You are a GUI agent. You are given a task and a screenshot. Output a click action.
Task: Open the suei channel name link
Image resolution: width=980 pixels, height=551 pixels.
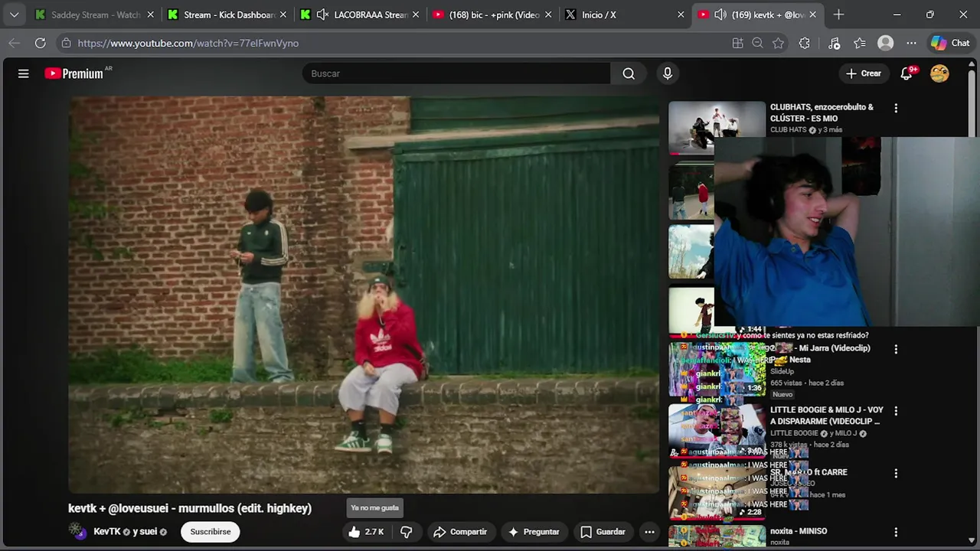[149, 532]
